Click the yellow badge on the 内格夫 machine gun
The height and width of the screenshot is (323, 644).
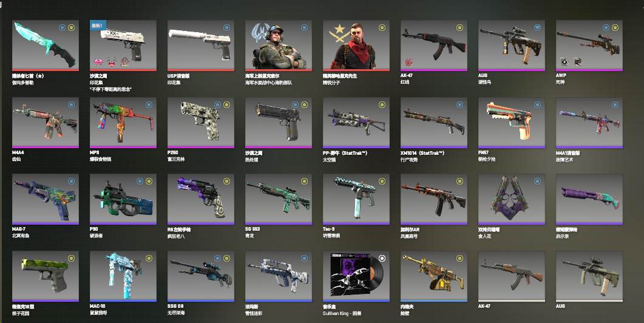[x=459, y=258]
